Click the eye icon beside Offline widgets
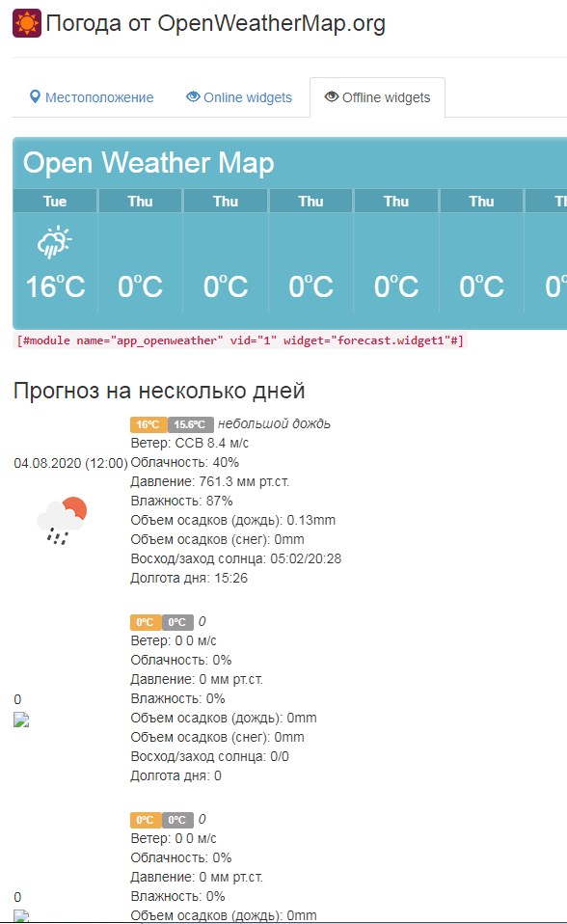 pyautogui.click(x=332, y=96)
